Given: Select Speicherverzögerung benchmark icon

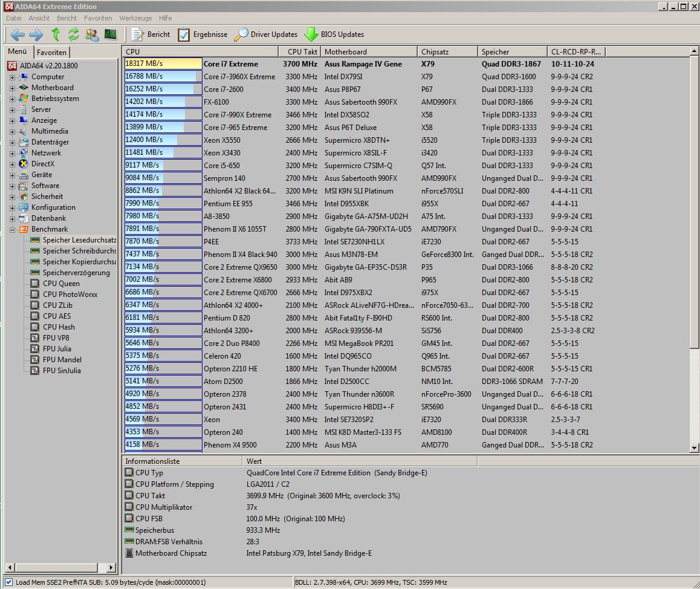Looking at the screenshot, I should (x=35, y=272).
